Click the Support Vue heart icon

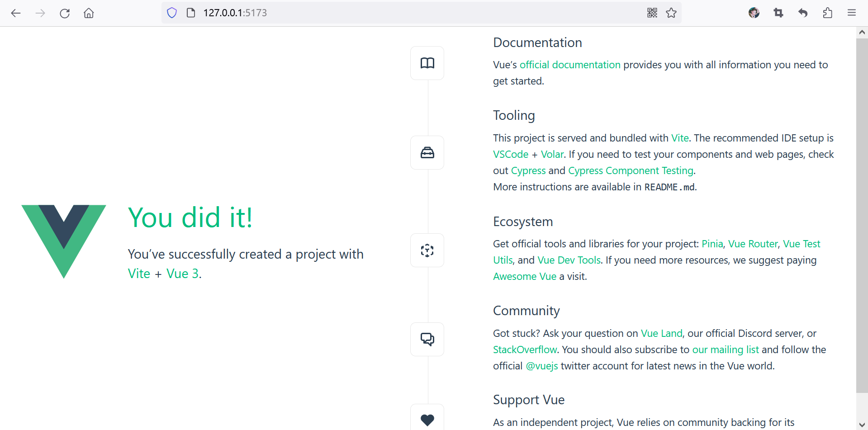[x=427, y=418]
